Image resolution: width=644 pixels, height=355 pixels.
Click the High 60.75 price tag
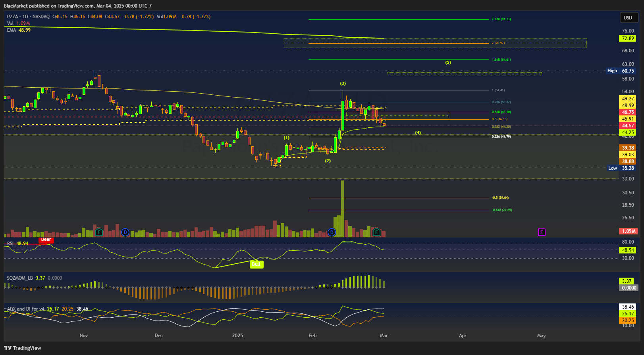(621, 71)
